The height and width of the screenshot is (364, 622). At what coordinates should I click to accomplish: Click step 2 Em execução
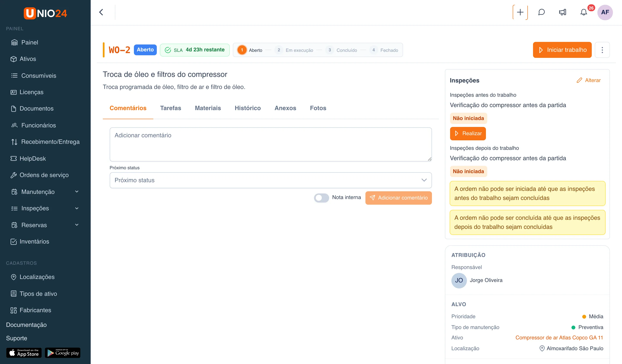click(x=294, y=50)
